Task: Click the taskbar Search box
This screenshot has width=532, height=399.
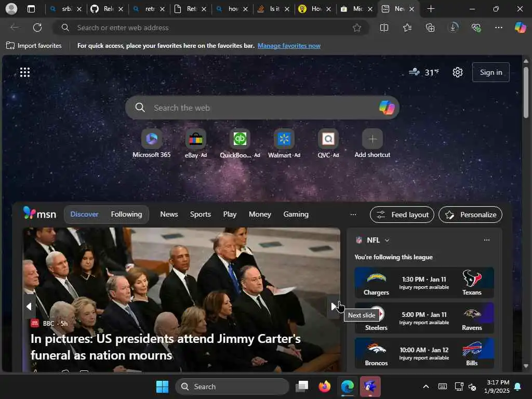Action: (232, 387)
